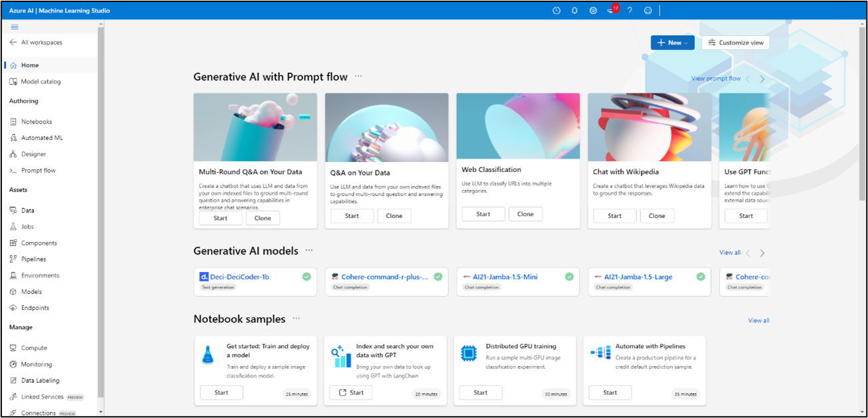868x418 pixels.
Task: Open the Cohere-command-r-plus model card
Action: (386, 281)
